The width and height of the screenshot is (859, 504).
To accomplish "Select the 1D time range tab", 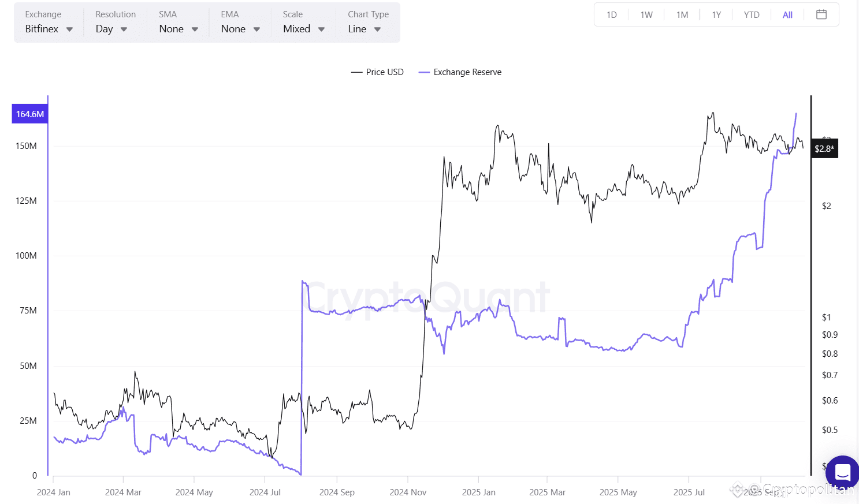I will pyautogui.click(x=611, y=15).
